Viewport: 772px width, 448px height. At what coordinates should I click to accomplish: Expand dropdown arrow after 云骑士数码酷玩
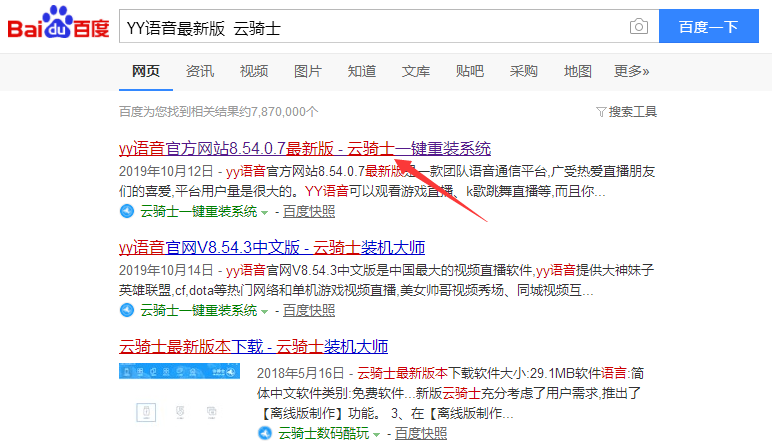(x=376, y=435)
